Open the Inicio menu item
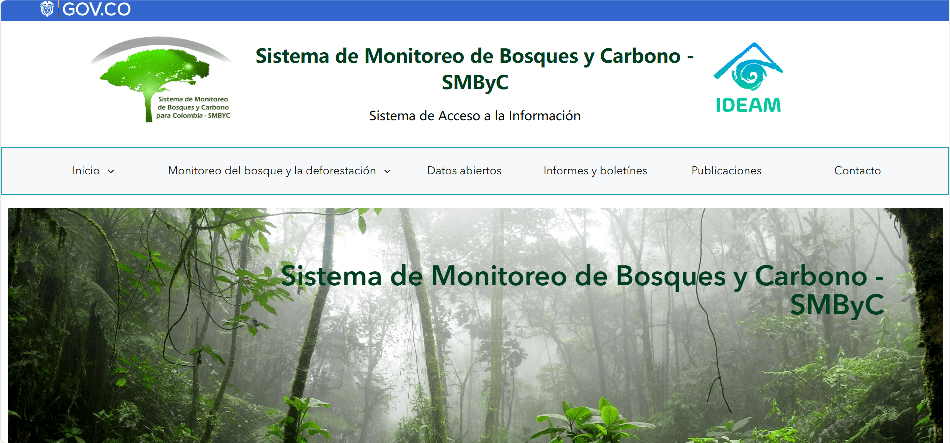This screenshot has height=443, width=950. click(86, 171)
